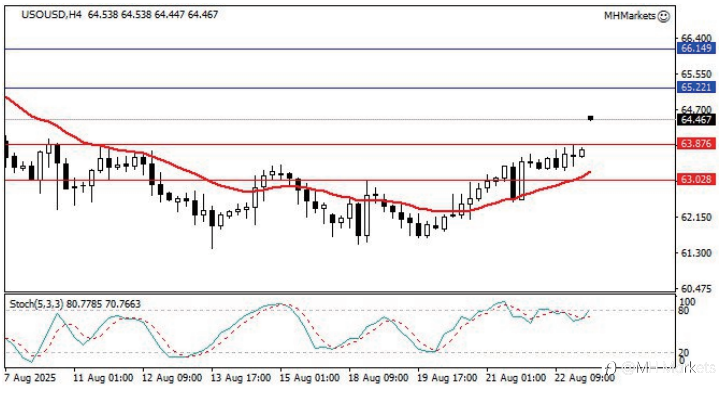Click the 62.150 price axis value
The width and height of the screenshot is (725, 396).
pos(696,217)
